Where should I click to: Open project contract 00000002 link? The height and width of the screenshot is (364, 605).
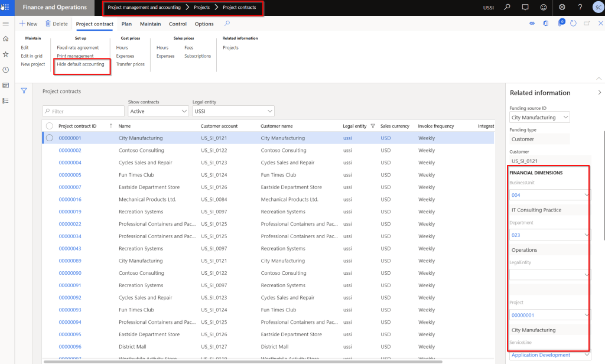pos(70,151)
